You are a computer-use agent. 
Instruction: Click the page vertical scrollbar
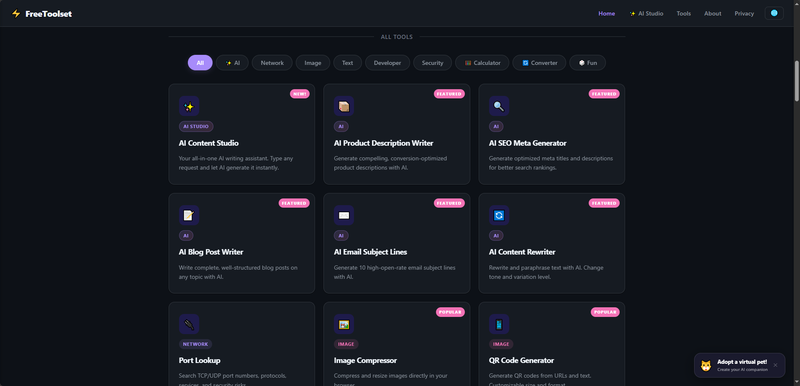pyautogui.click(x=796, y=81)
